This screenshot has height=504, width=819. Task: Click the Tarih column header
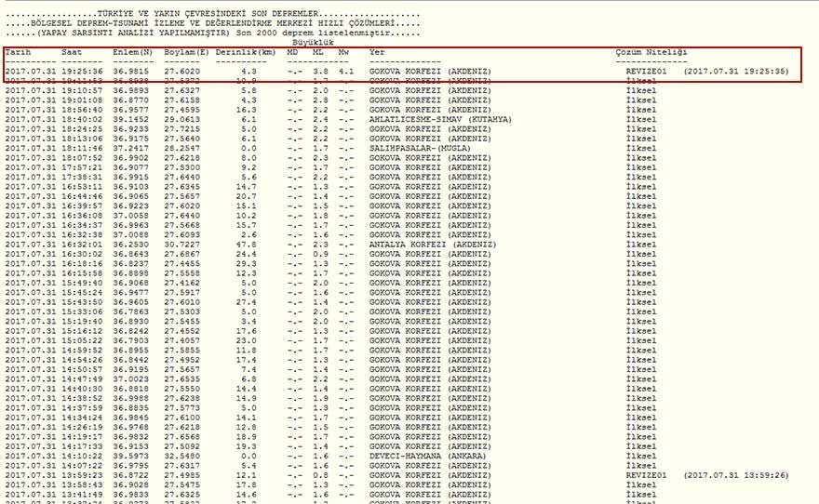pyautogui.click(x=18, y=53)
